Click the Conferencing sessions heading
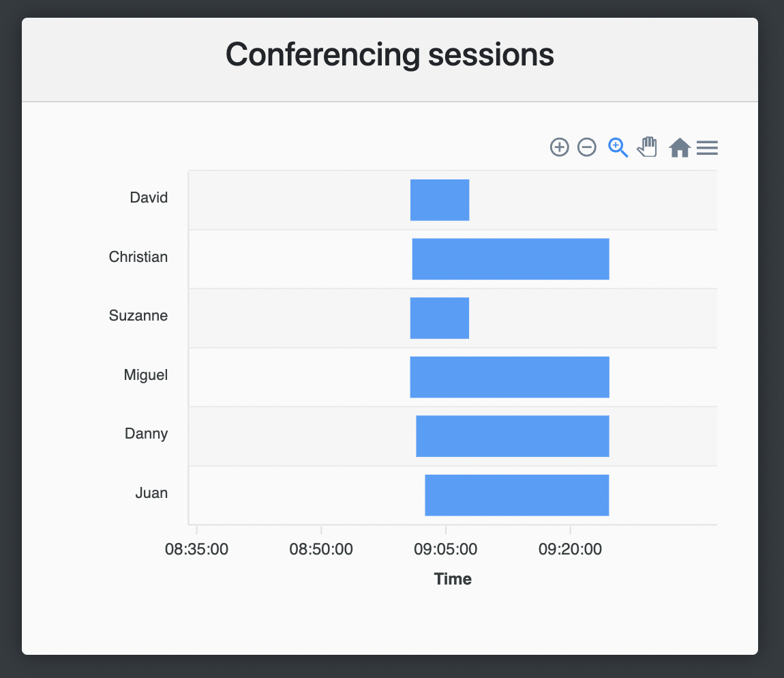Image resolution: width=784 pixels, height=678 pixels. 389,54
